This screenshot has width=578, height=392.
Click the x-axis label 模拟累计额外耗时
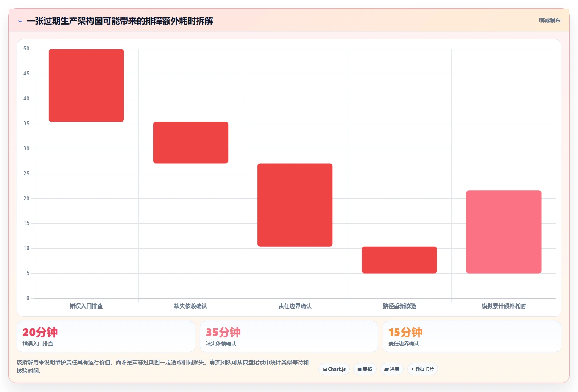[x=503, y=306]
